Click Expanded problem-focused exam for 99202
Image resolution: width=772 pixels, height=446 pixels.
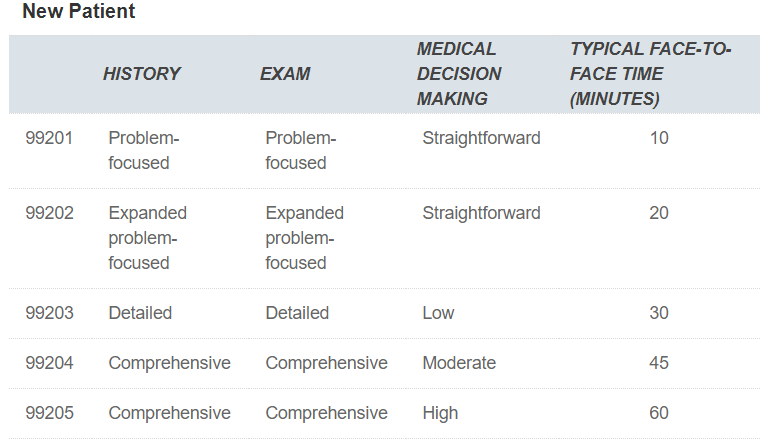tap(304, 238)
